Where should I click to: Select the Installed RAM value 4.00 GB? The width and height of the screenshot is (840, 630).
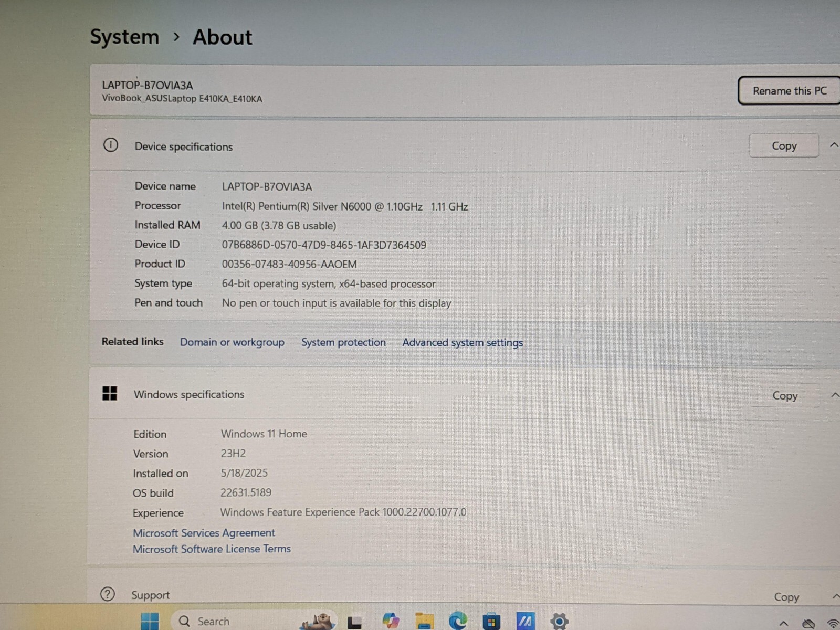pyautogui.click(x=279, y=226)
